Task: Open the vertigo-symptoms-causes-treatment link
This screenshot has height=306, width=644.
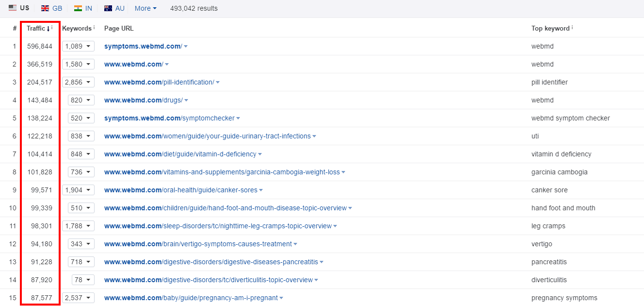Action: click(198, 244)
